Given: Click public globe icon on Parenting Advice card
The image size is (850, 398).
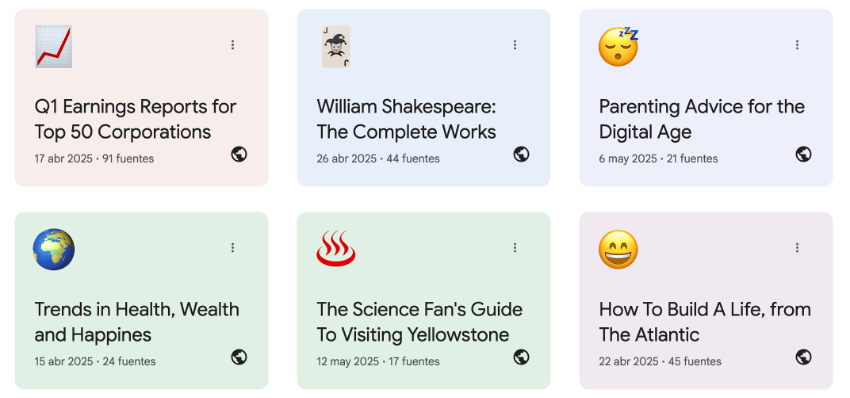Looking at the screenshot, I should pos(803,155).
